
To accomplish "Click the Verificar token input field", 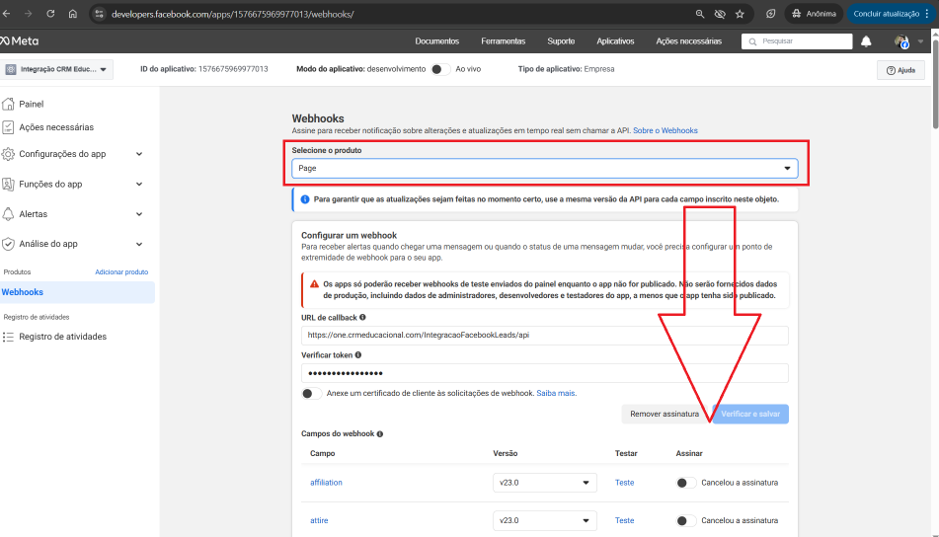I will coord(545,373).
